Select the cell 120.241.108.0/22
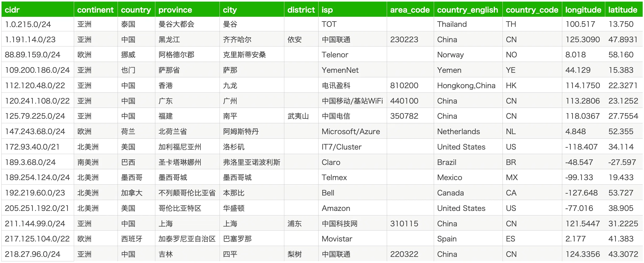The image size is (644, 263). tap(38, 101)
